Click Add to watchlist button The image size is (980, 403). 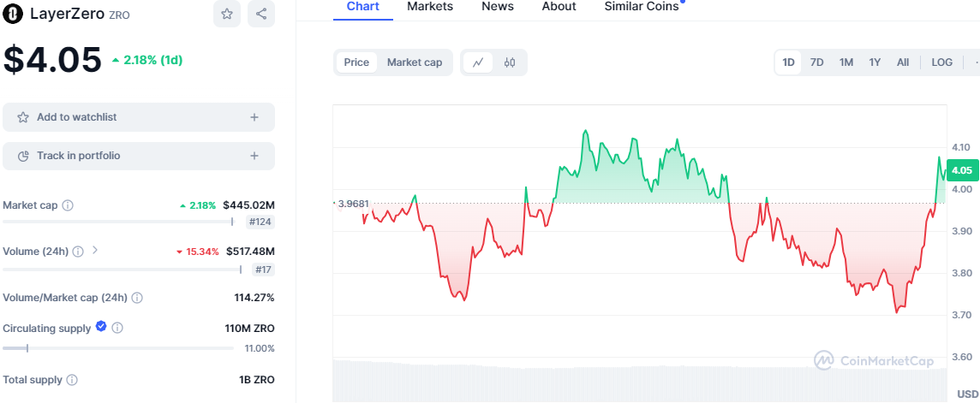[x=139, y=117]
